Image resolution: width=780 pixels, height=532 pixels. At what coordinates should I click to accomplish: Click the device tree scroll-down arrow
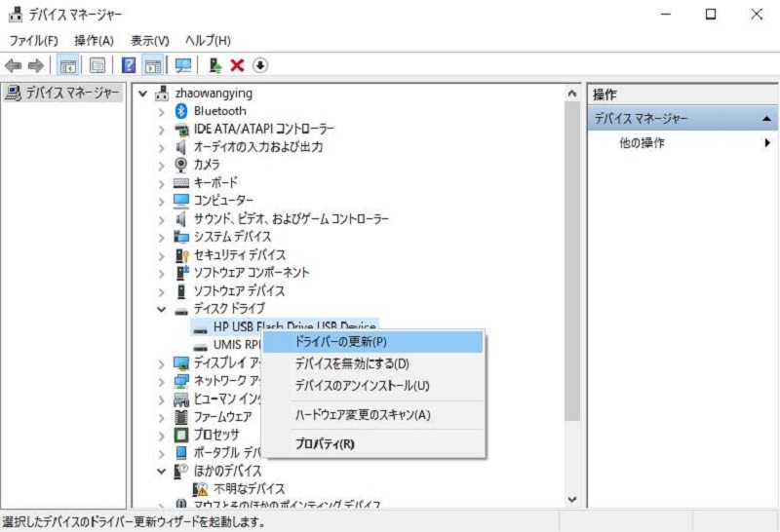[x=572, y=499]
